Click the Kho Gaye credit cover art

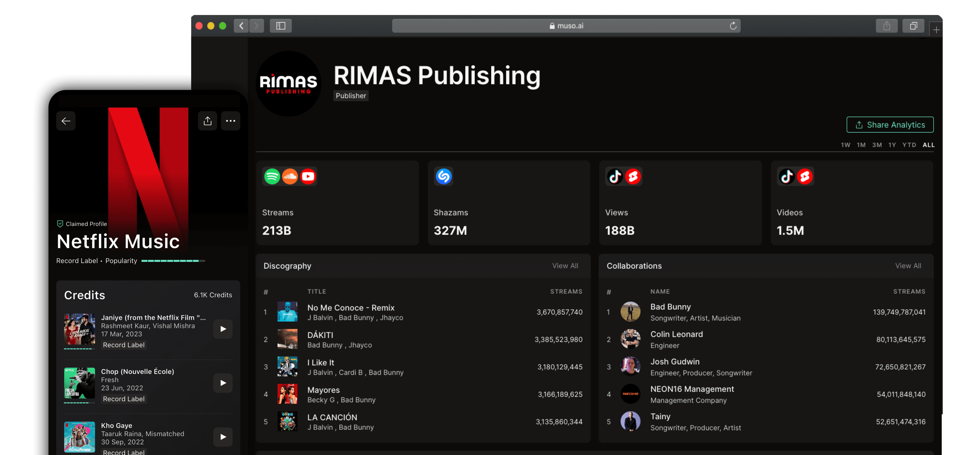pyautogui.click(x=80, y=437)
